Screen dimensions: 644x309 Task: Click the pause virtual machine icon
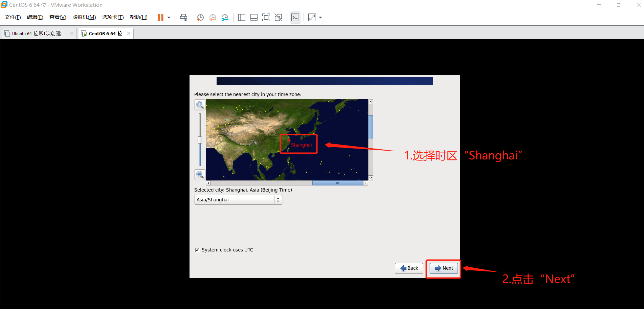pyautogui.click(x=160, y=18)
